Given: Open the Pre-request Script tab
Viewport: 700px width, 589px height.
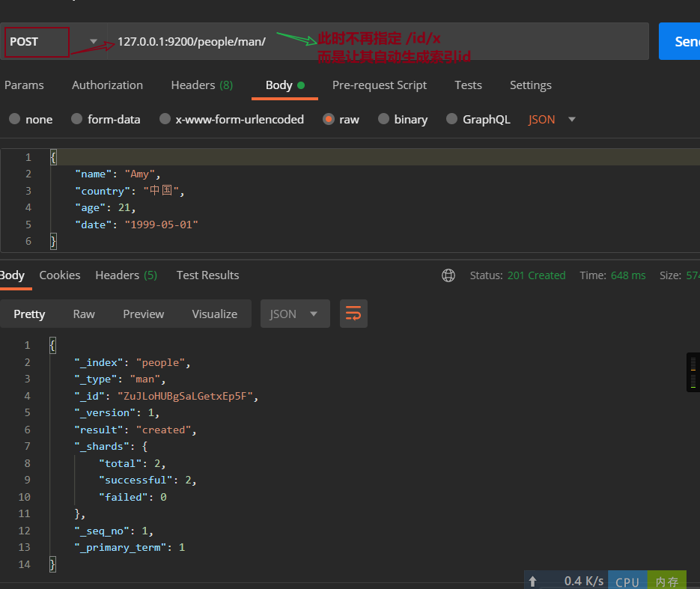Looking at the screenshot, I should (x=380, y=85).
